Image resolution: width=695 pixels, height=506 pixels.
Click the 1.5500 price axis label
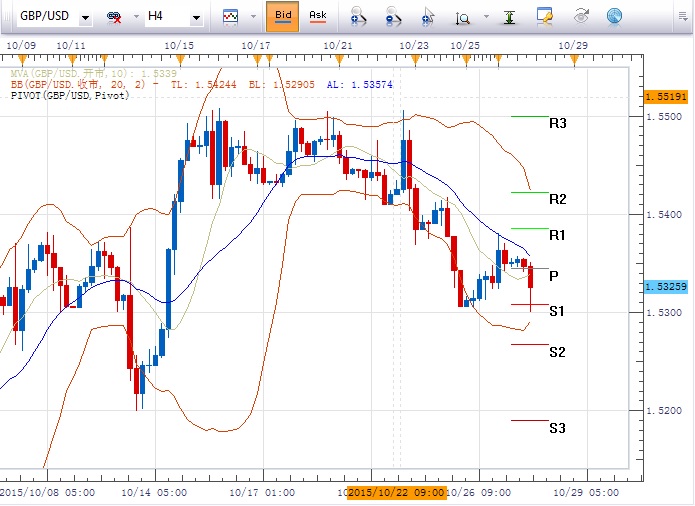pos(664,117)
